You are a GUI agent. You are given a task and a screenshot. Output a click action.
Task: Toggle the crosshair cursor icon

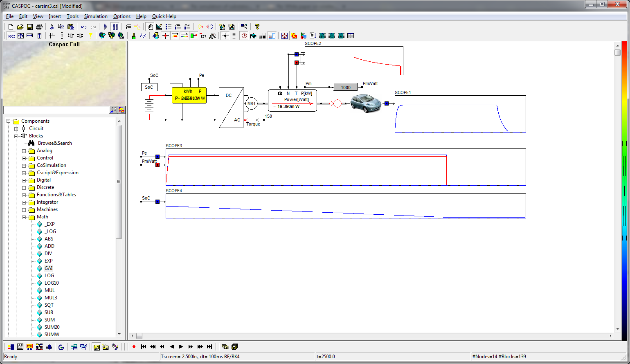[225, 36]
